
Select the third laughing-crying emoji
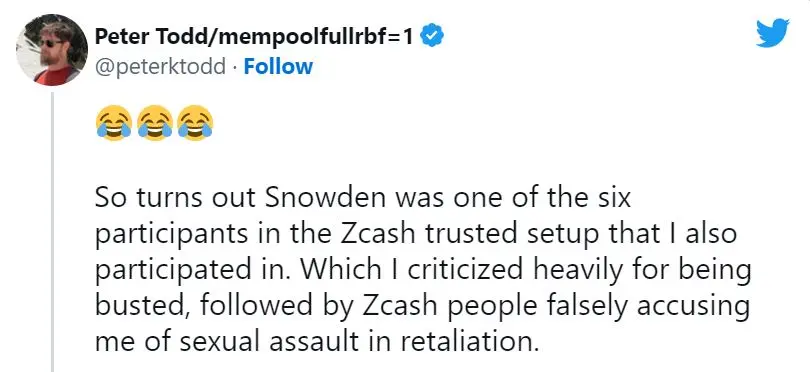pos(195,122)
